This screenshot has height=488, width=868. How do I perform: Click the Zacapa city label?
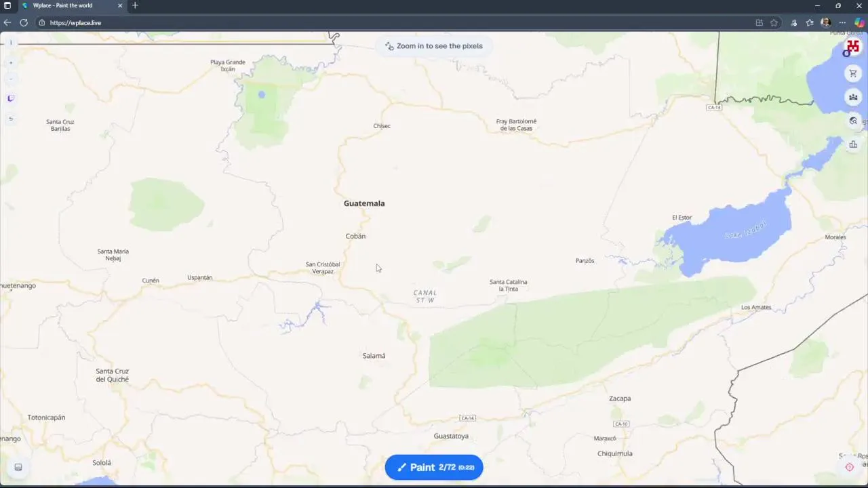click(x=620, y=399)
